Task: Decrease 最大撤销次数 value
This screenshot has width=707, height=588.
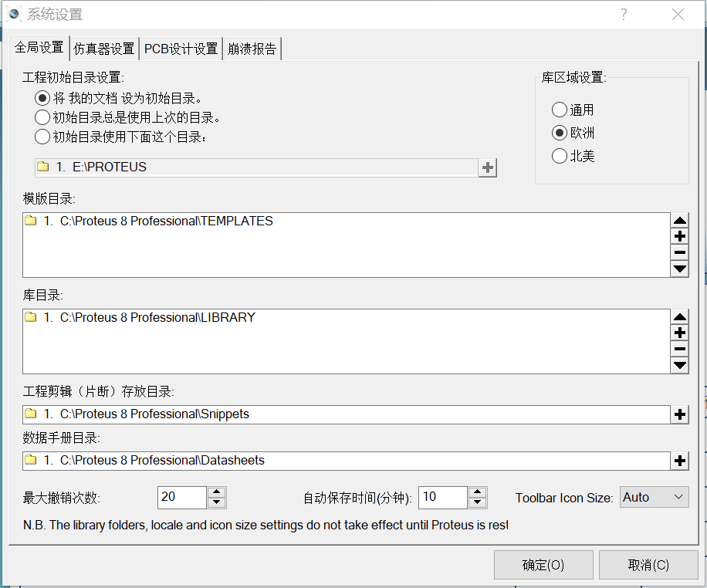Action: click(216, 503)
